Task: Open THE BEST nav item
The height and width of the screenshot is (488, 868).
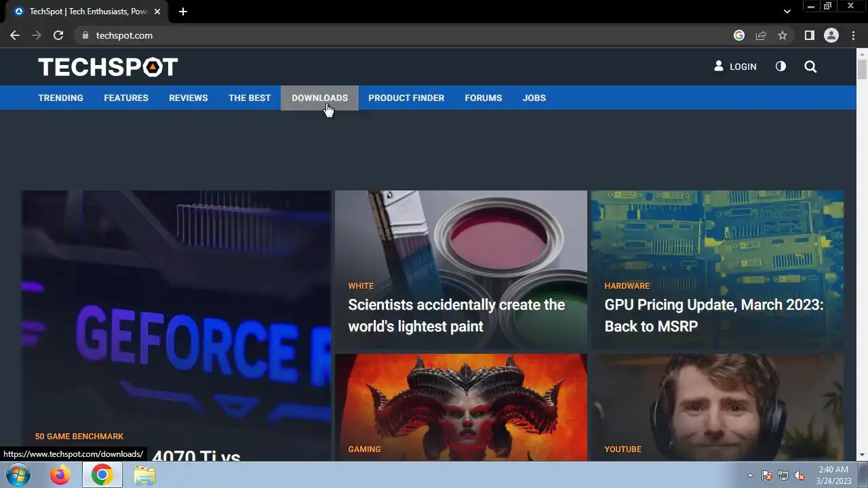Action: tap(250, 98)
